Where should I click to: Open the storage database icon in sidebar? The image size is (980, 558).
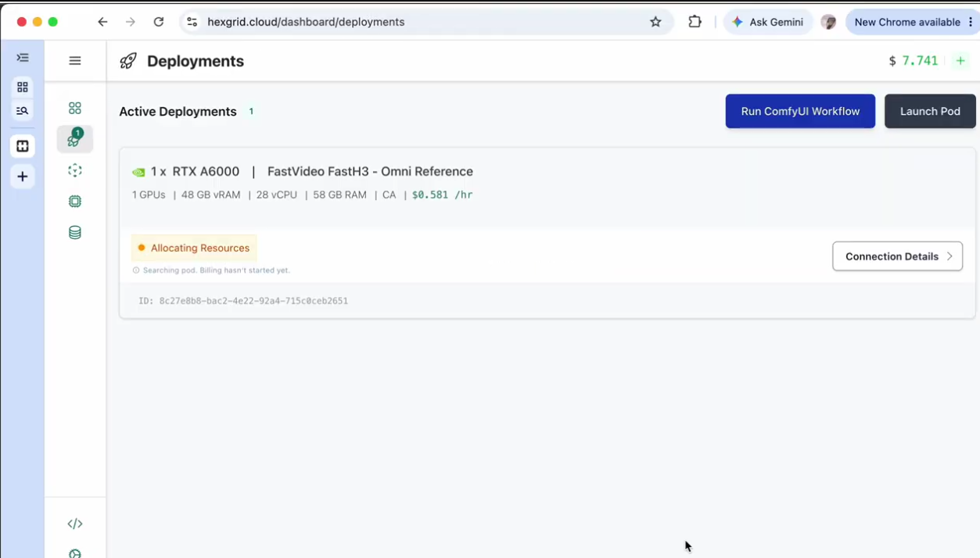coord(75,232)
